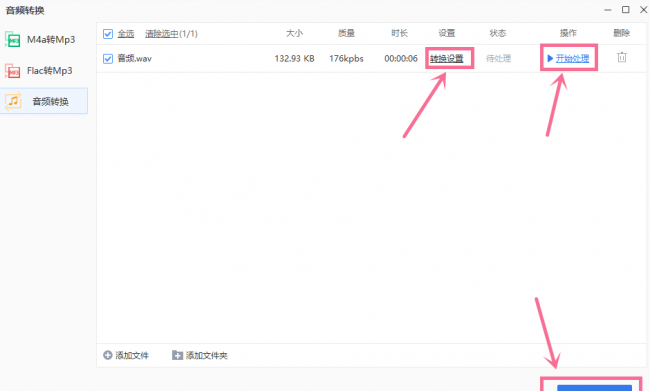Click the 全选 label
Viewport: 650px width, 391px height.
[x=126, y=34]
